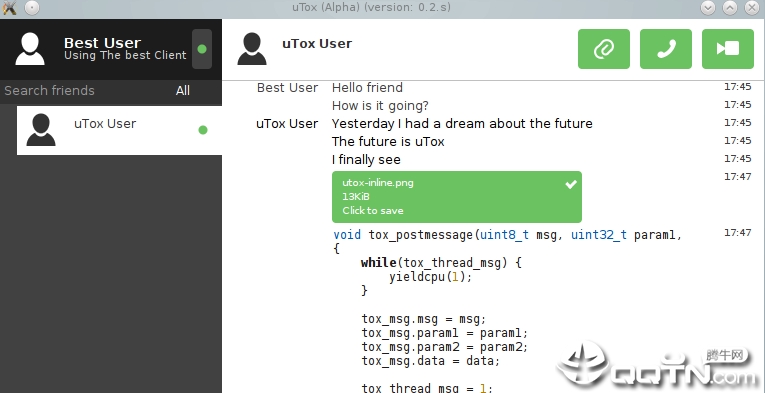
Task: Click the checkmark on utox-inline.png transfer
Action: [x=570, y=184]
